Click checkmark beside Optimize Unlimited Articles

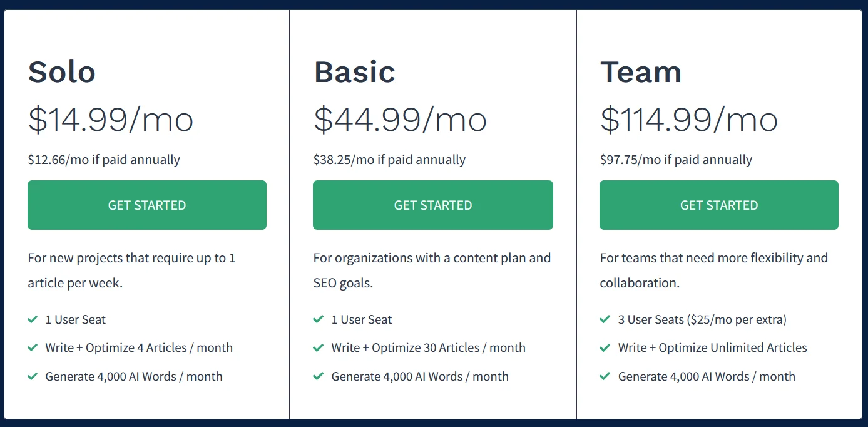pyautogui.click(x=605, y=347)
